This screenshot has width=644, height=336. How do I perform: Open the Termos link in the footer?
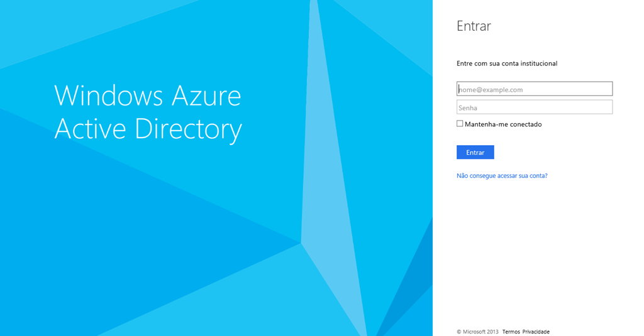coord(511,332)
